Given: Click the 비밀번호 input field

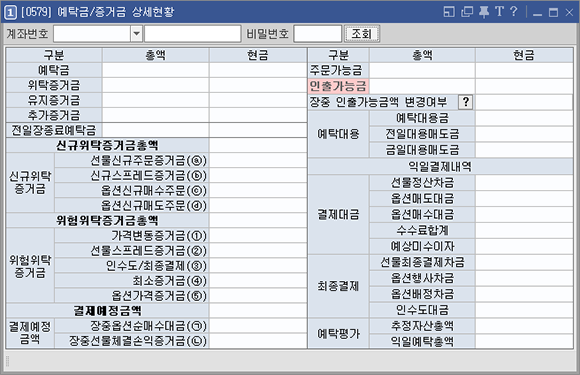Looking at the screenshot, I should click(317, 34).
